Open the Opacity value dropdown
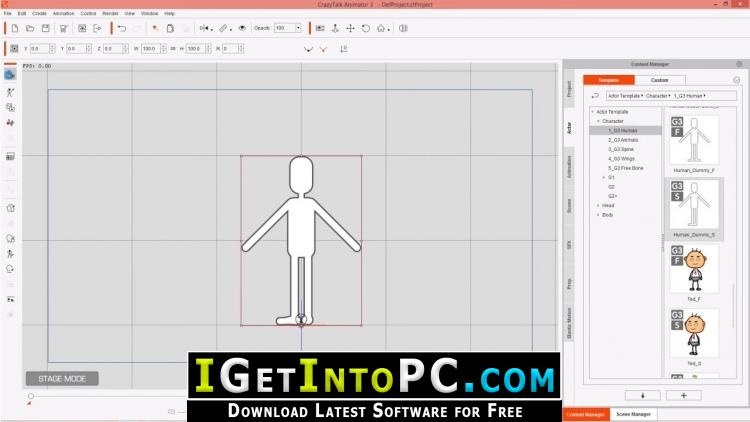This screenshot has width=750, height=422. [x=296, y=28]
